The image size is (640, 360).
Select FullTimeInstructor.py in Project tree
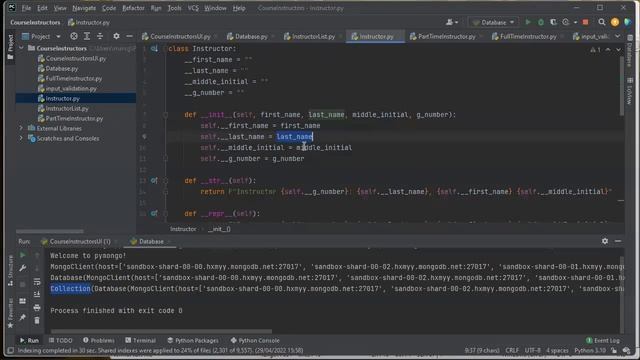click(73, 78)
